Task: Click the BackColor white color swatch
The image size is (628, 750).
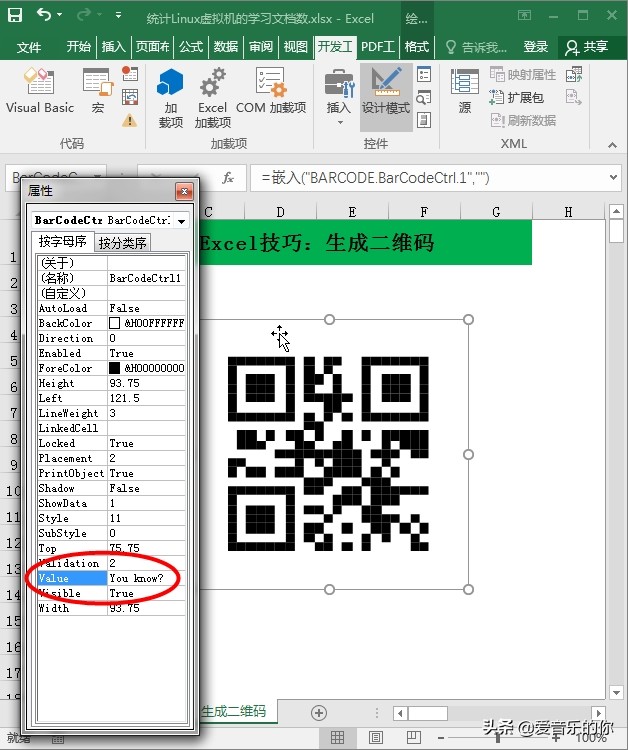Action: coord(114,323)
